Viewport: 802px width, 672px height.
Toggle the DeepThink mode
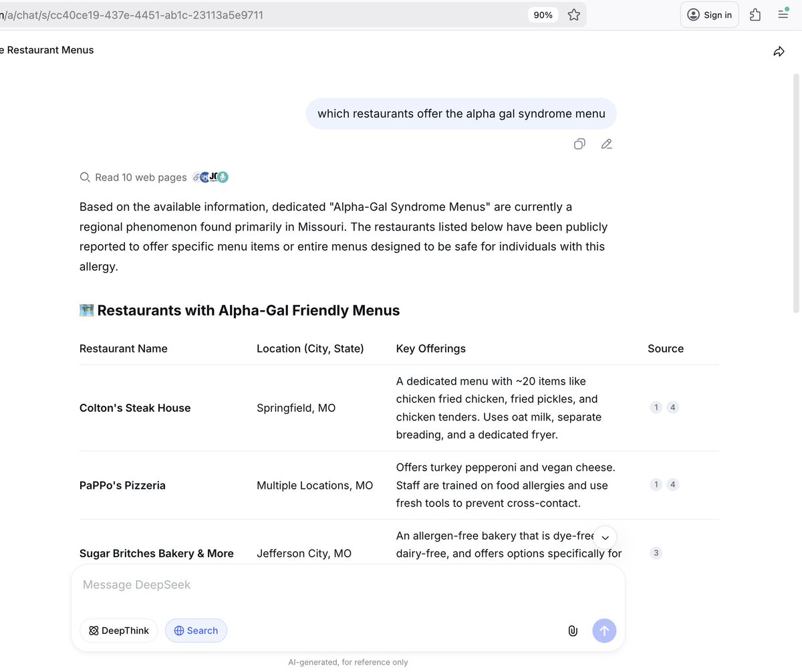(x=119, y=631)
